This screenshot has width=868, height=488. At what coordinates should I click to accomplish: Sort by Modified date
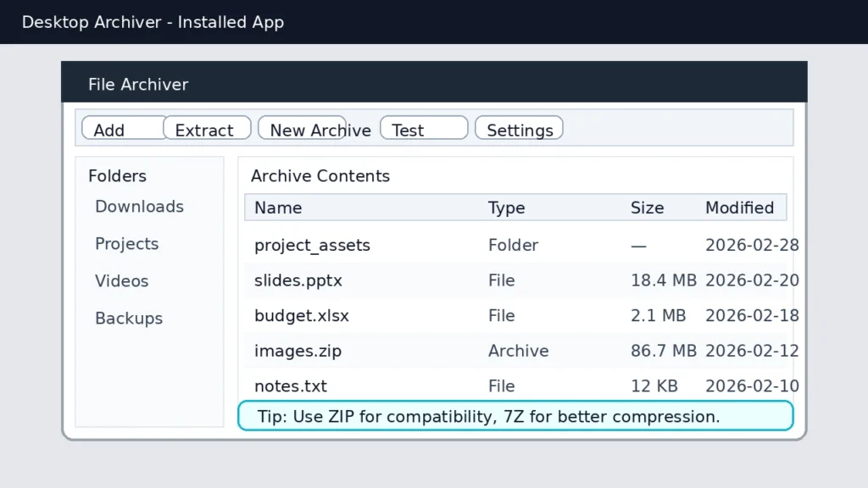(x=739, y=208)
